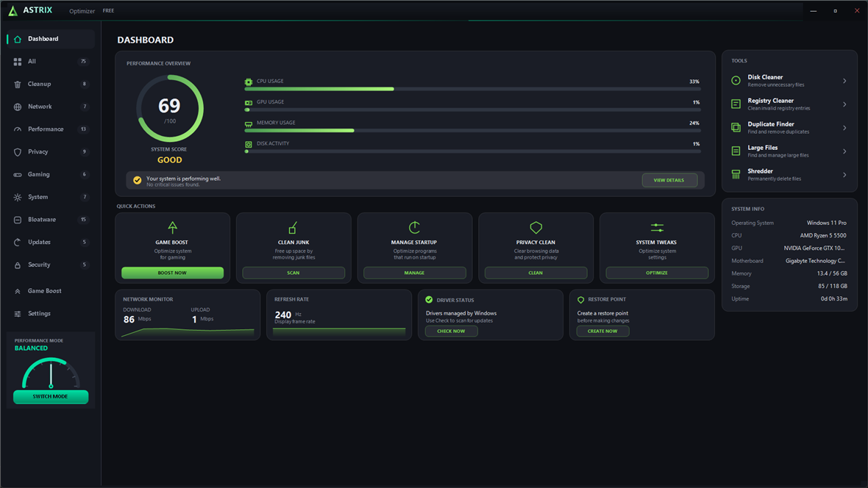Open the Gaming sidebar section
The width and height of the screenshot is (868, 488).
coord(50,174)
